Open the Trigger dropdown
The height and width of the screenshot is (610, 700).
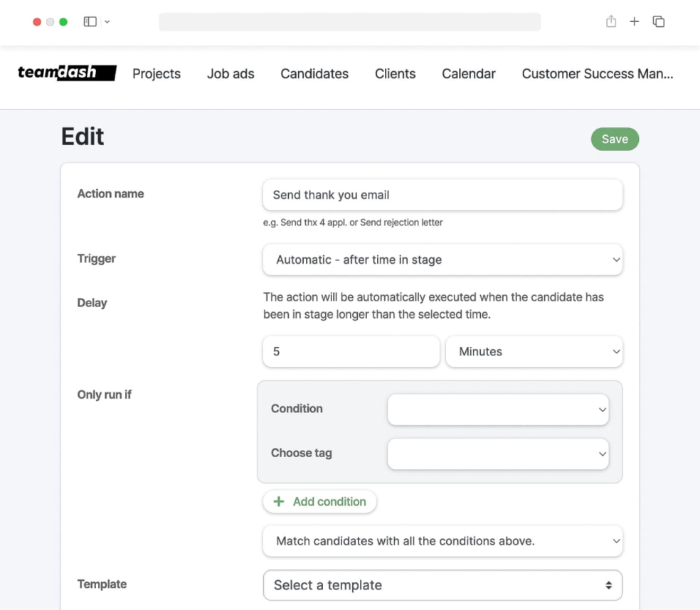click(x=442, y=259)
